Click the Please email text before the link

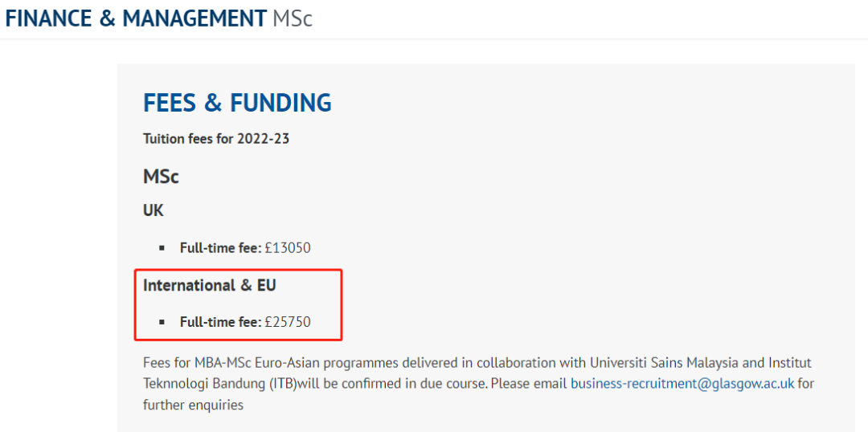click(x=528, y=384)
